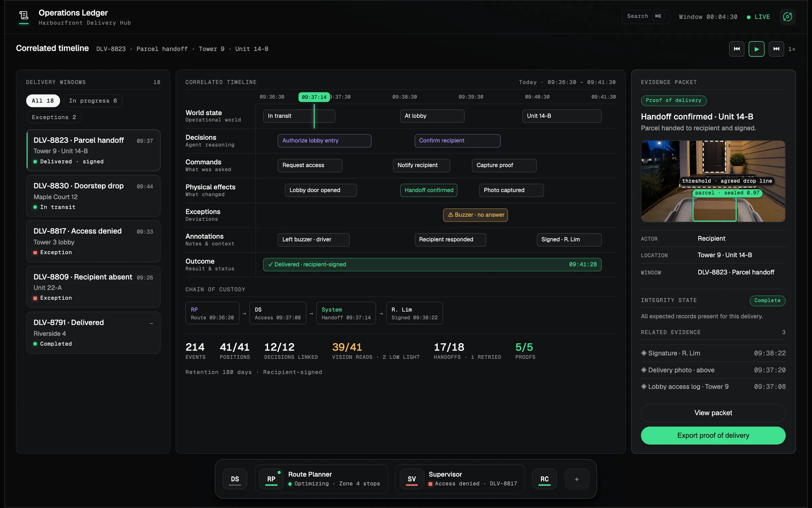The width and height of the screenshot is (812, 508).
Task: Switch to the DS agent in dock
Action: click(235, 479)
